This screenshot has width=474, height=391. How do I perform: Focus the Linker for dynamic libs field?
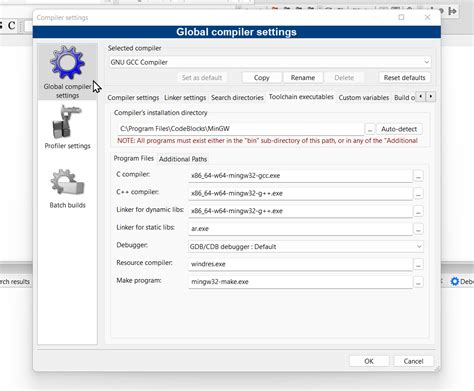pos(300,211)
